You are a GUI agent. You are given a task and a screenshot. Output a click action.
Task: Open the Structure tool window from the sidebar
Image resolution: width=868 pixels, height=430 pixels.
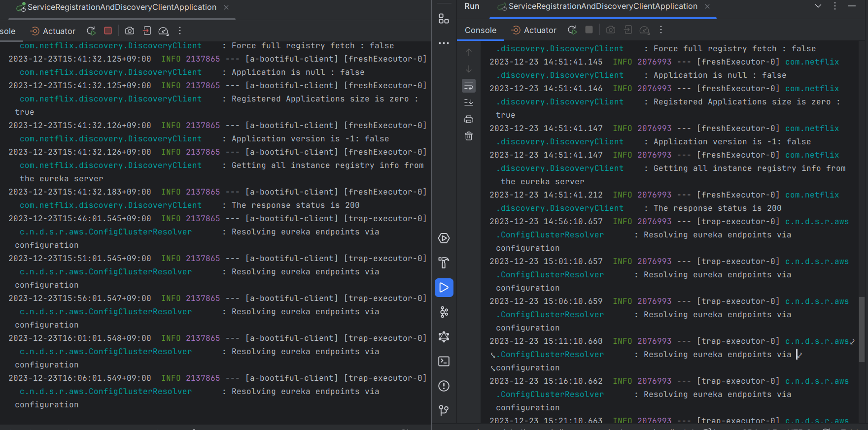click(x=444, y=19)
